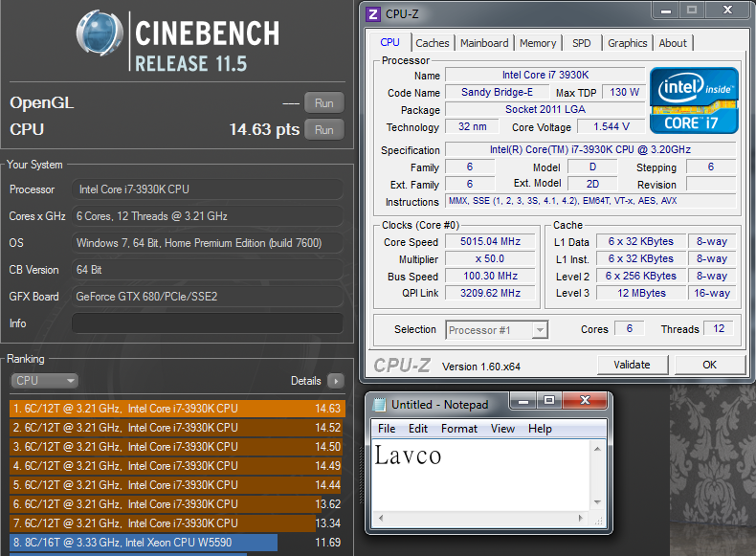Click Notepad vertical scrollbar up arrow
The height and width of the screenshot is (556, 756).
[597, 449]
